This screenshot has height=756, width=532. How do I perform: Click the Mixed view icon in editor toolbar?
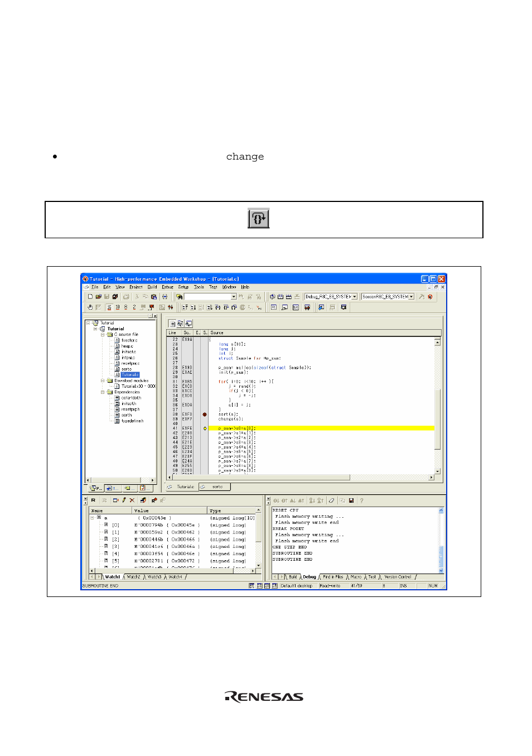click(180, 324)
